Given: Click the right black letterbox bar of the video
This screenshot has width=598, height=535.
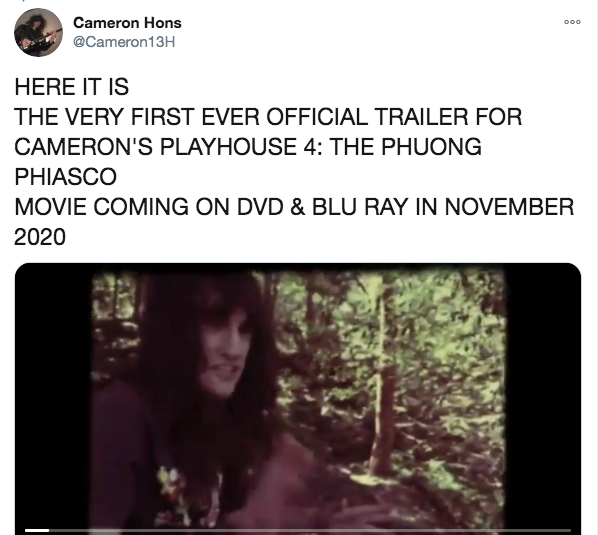Looking at the screenshot, I should 543,397.
